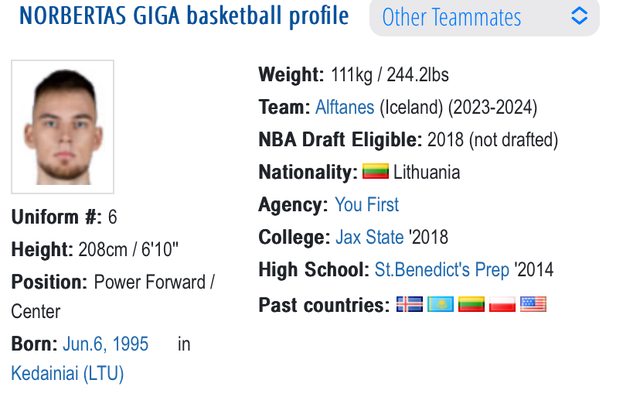Click the USA flag in Past countries
The width and height of the screenshot is (640, 397).
click(x=533, y=304)
